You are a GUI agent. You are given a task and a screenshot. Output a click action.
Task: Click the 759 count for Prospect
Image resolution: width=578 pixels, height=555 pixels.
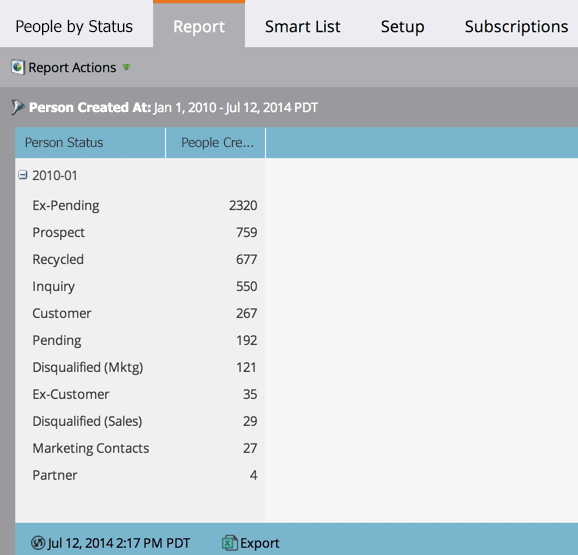[247, 232]
